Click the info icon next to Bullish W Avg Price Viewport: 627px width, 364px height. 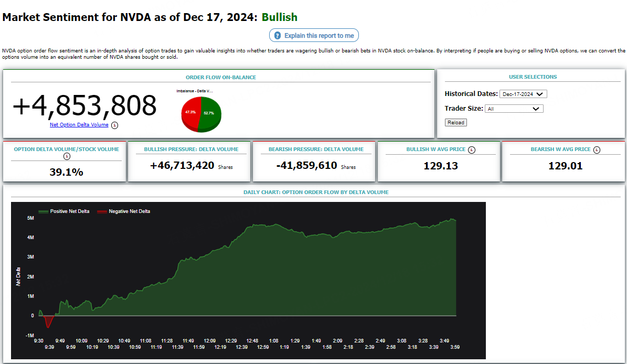(472, 150)
